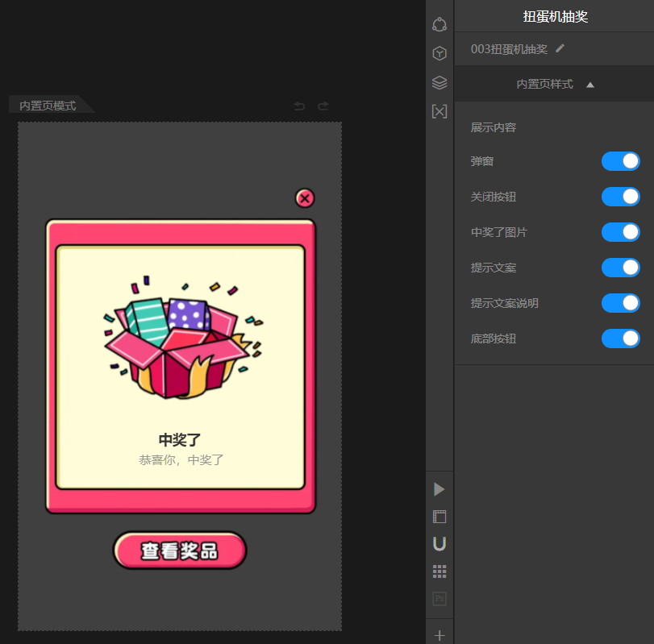Select the 恭喜你，中奖了 description text
The width and height of the screenshot is (654, 644).
tap(181, 459)
